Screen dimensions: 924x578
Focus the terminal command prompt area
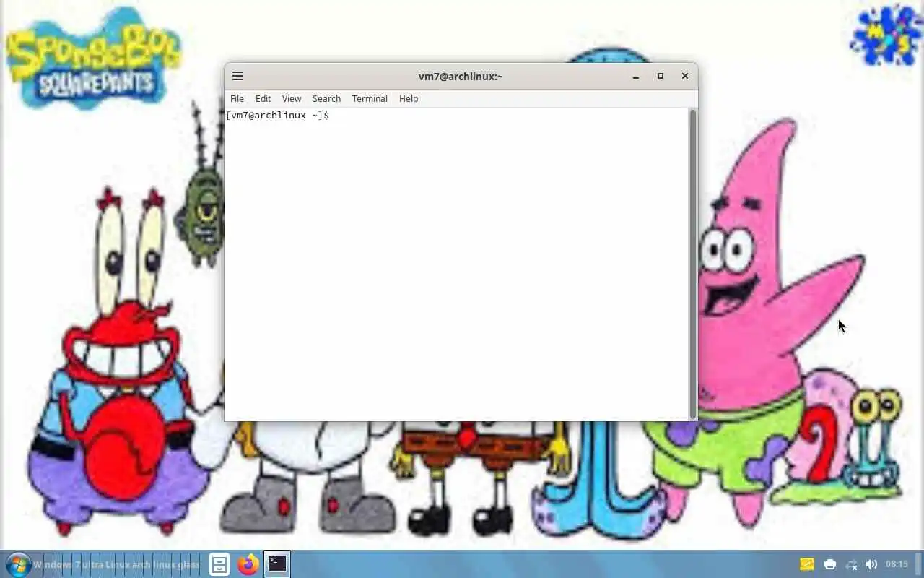457,264
